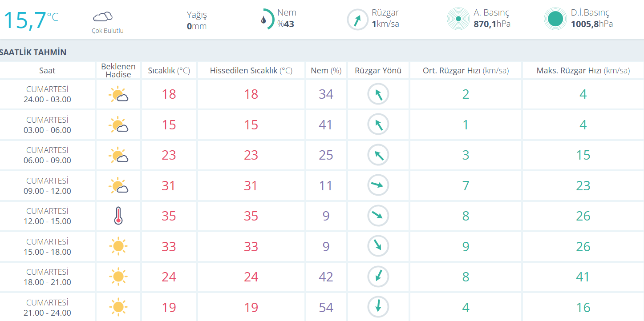
Task: Click the Maks. Rüzgar Hızı column header
Action: [x=583, y=71]
